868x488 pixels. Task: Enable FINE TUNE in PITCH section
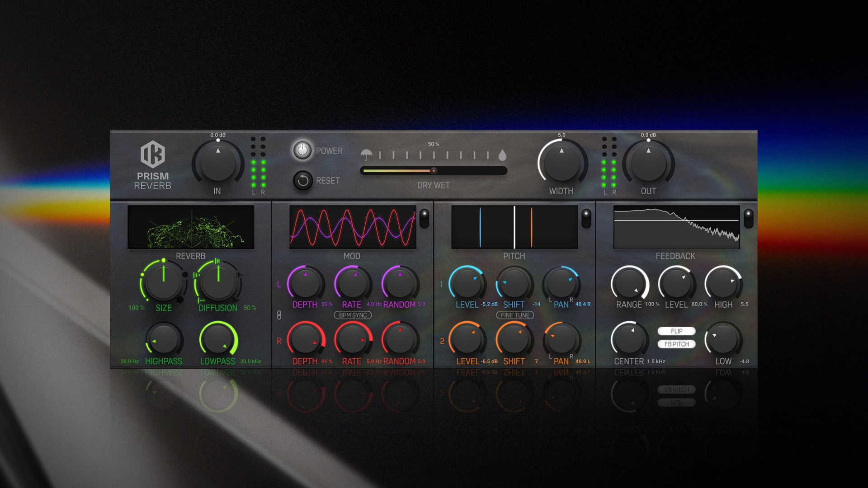click(x=515, y=315)
